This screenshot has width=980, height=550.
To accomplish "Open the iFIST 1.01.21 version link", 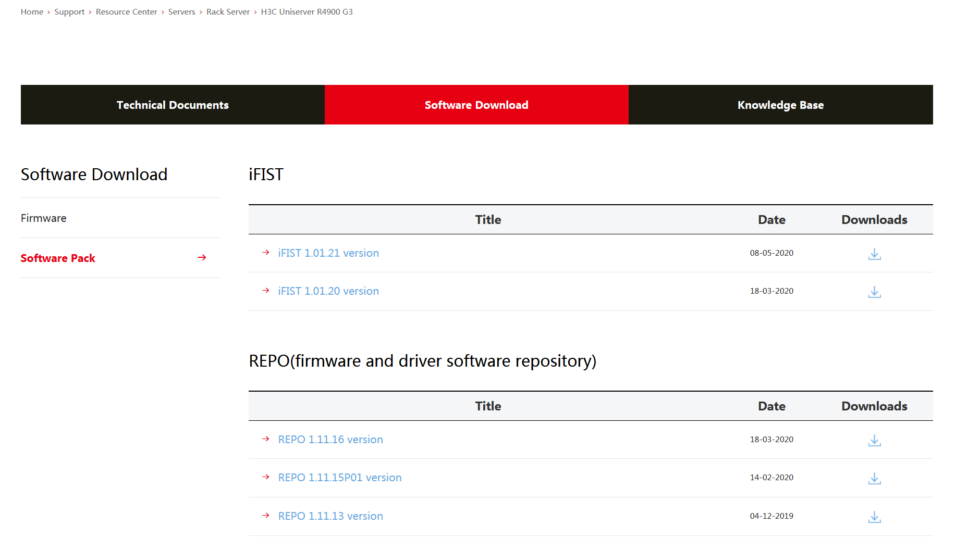I will point(328,253).
